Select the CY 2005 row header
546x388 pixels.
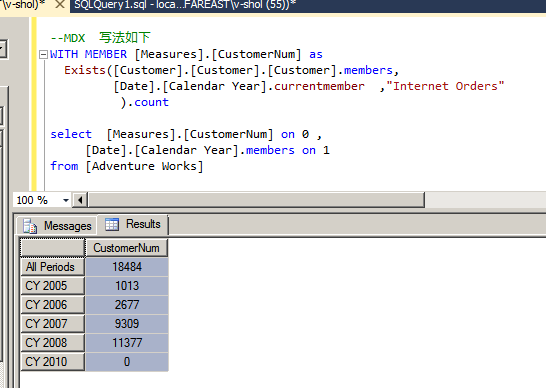pos(53,286)
